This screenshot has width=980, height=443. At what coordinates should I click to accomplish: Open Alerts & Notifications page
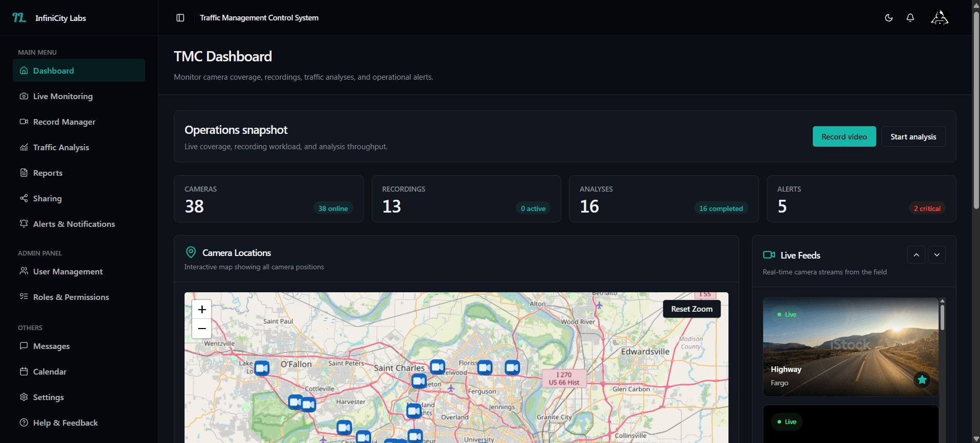[x=79, y=224]
